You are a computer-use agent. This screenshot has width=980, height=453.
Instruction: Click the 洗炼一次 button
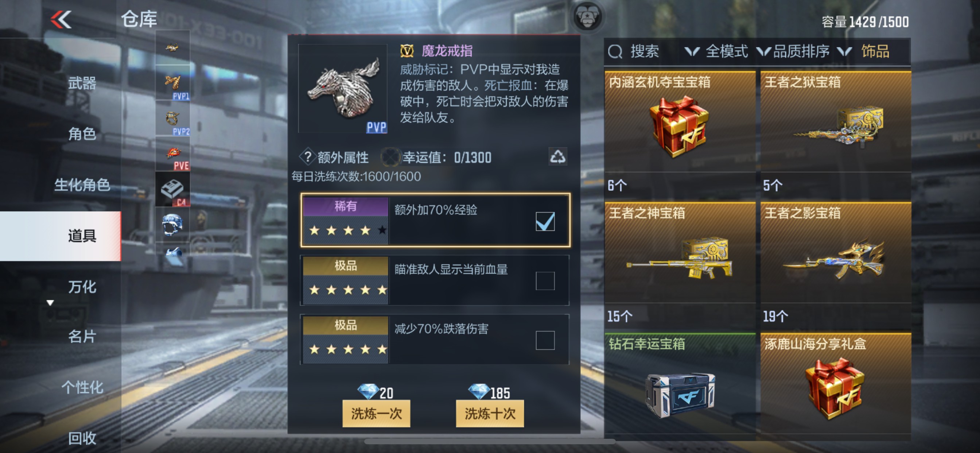click(376, 413)
